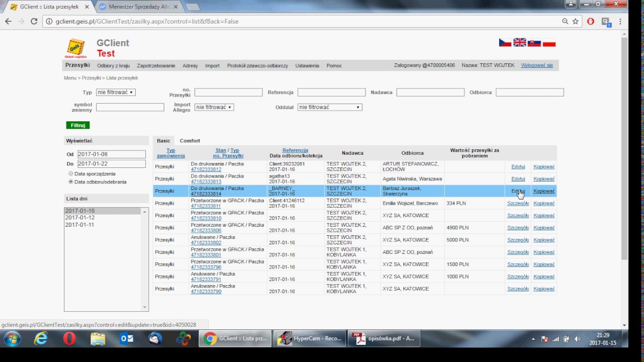Switch language to the Polish flag
Image resolution: width=644 pixels, height=362 pixels.
(549, 43)
